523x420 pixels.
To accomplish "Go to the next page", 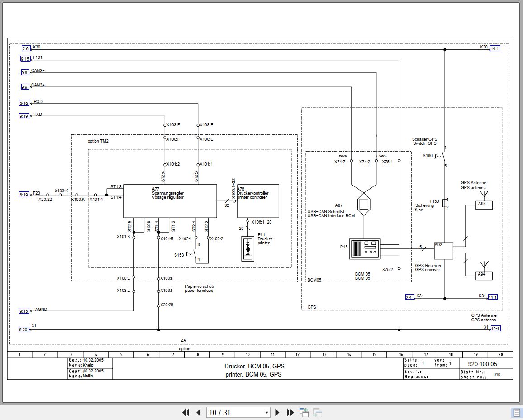I will (277, 413).
